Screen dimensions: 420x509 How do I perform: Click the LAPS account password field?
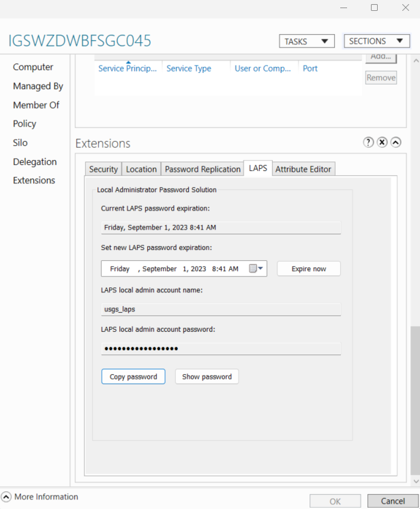(x=221, y=348)
